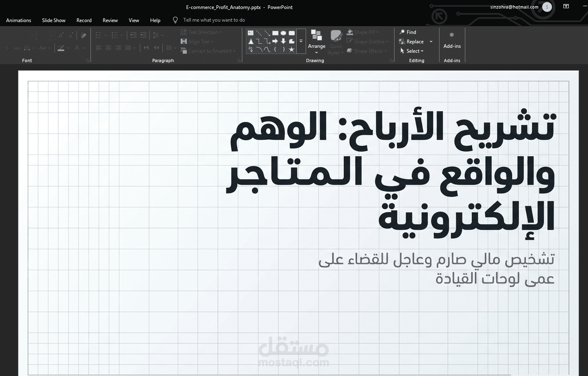Screen dimensions: 588x376
Task: Select the Arrow line shape
Action: 267,33
